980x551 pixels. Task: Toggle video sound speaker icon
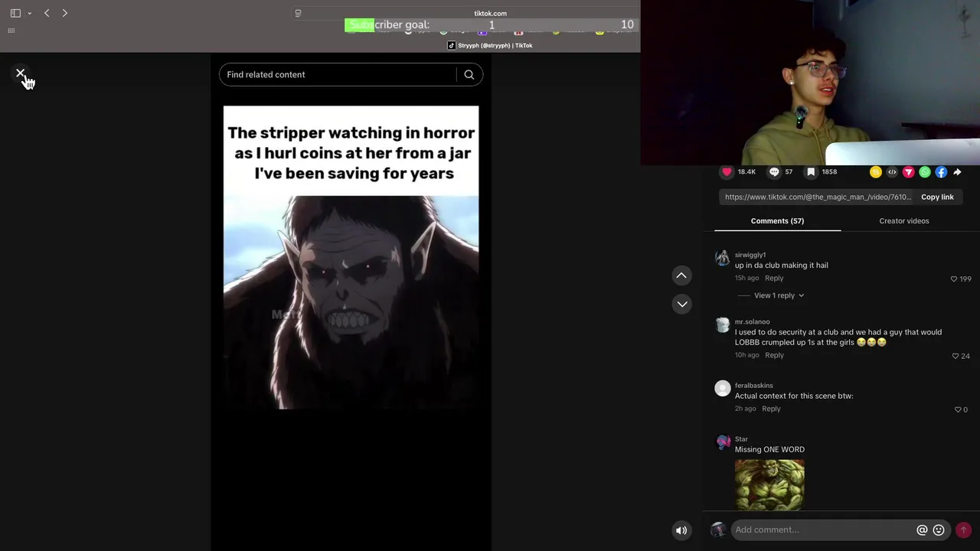point(681,530)
